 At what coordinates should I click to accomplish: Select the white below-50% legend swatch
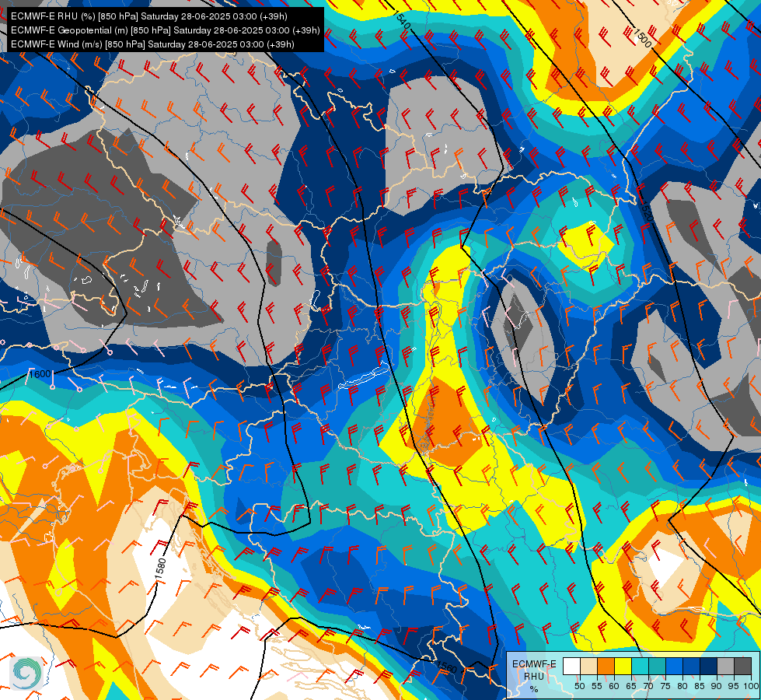pyautogui.click(x=571, y=666)
